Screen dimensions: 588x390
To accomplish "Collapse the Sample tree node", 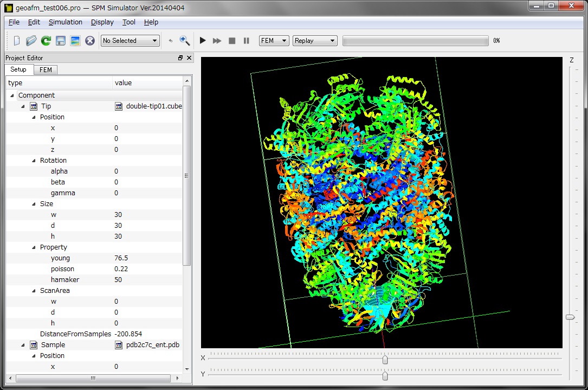I will [x=23, y=344].
